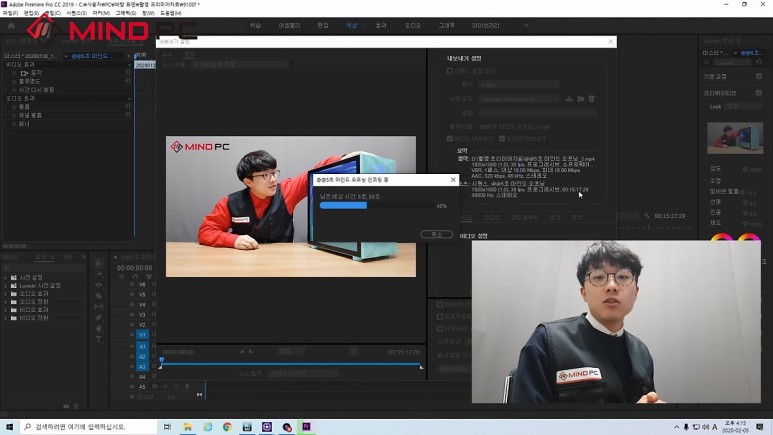Click the export preview playhead marker
The image size is (773, 435).
pyautogui.click(x=161, y=361)
